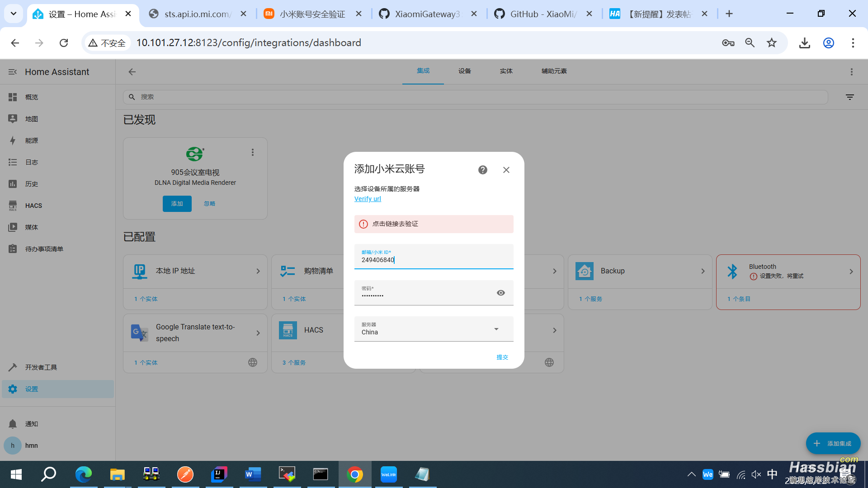The height and width of the screenshot is (488, 868).
Task: Switch to the XiaomiGateway3 GitHub tab
Action: [428, 14]
